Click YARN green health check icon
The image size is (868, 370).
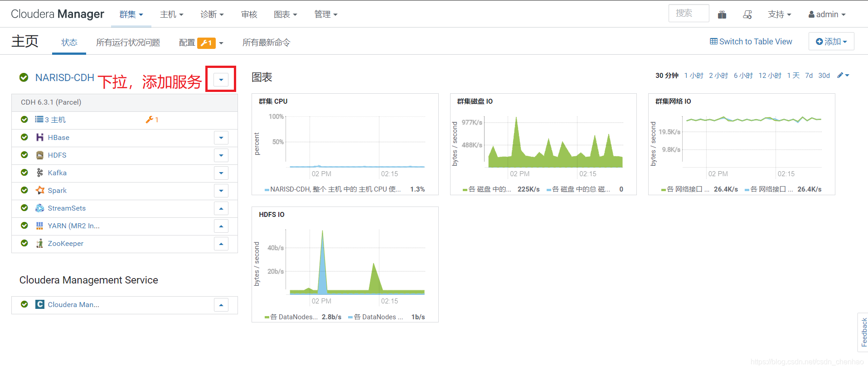pyautogui.click(x=24, y=226)
